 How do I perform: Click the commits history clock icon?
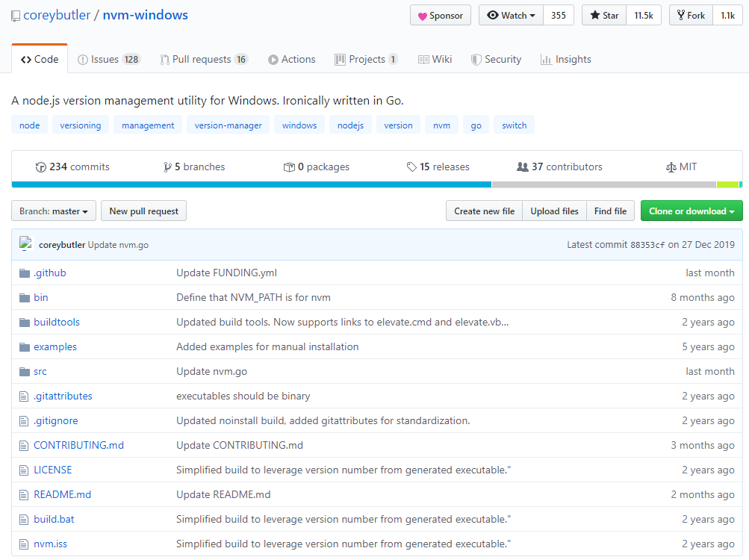tap(40, 167)
